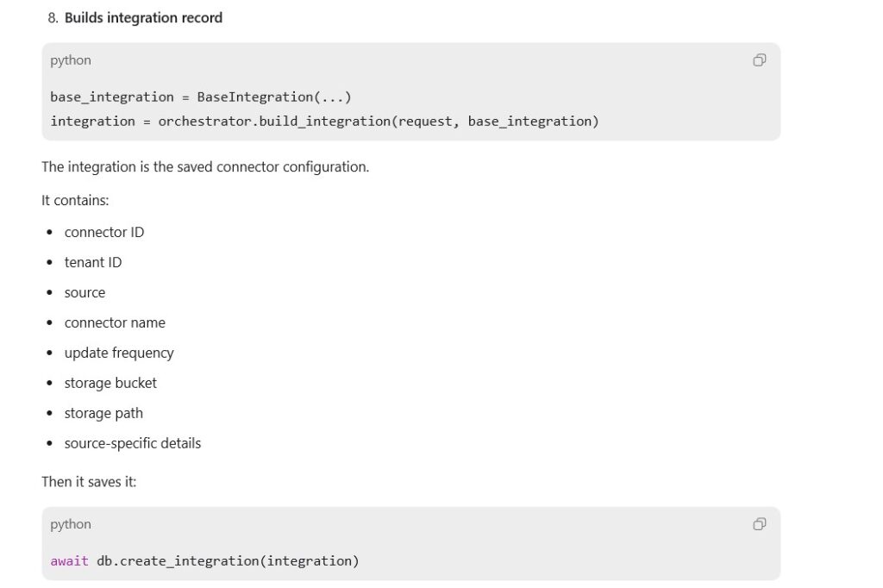Screen dimensions: 883x588
Task: Click the 'Then it saves it:' text
Action: [89, 482]
